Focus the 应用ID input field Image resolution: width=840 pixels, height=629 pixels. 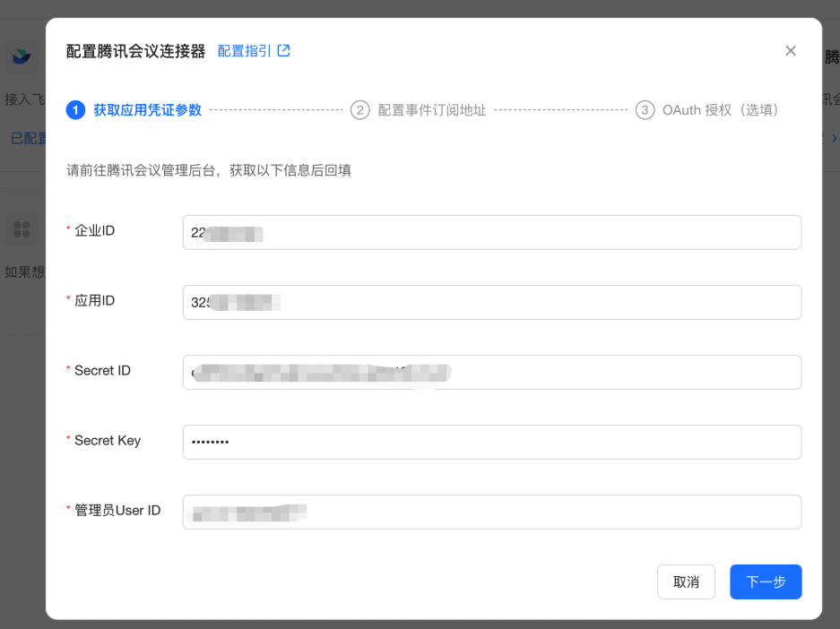(x=492, y=303)
